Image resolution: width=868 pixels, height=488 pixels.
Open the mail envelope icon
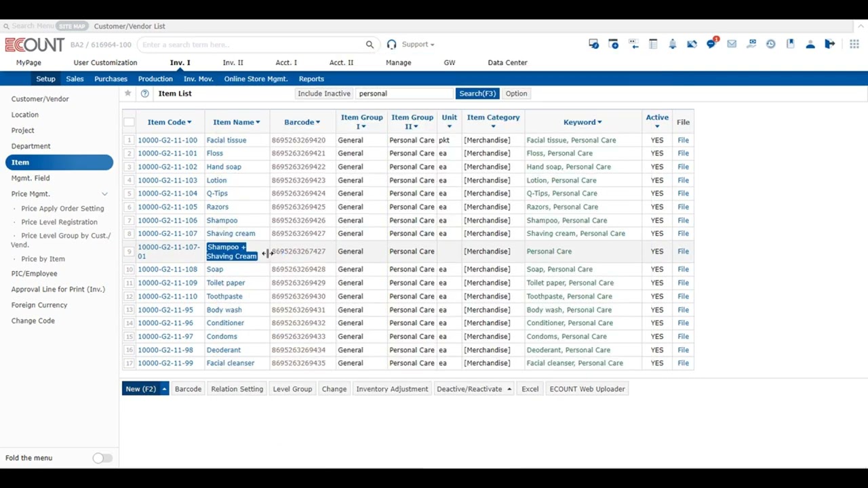point(732,44)
